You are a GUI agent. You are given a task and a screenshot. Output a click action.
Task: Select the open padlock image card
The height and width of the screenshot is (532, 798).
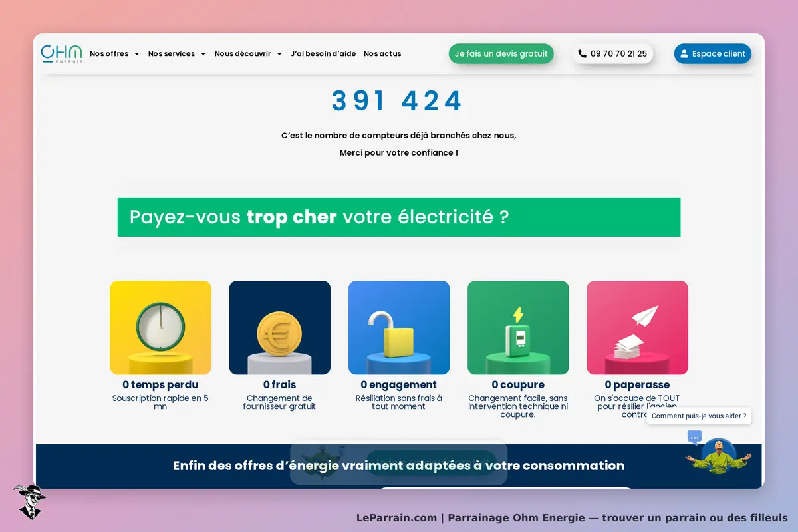click(x=399, y=328)
